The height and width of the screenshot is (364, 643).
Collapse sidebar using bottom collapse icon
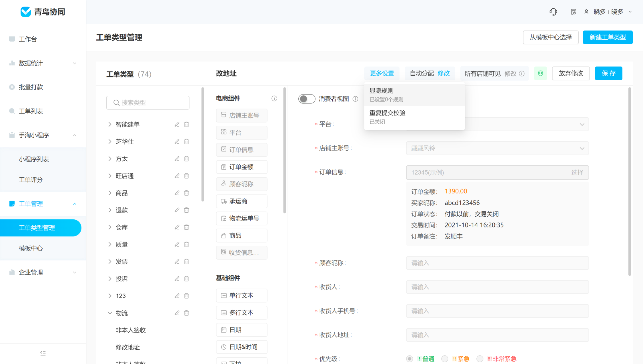click(43, 353)
